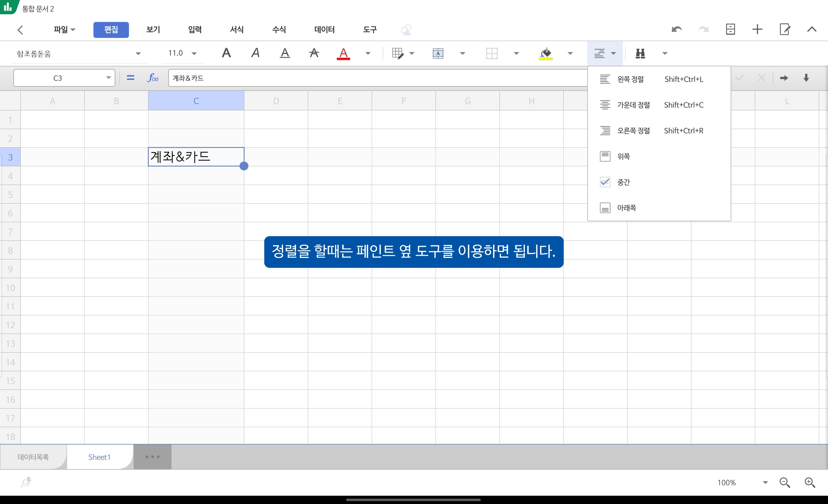Image resolution: width=828 pixels, height=504 pixels.
Task: Open the 11.0 font size dropdown
Action: pos(194,54)
